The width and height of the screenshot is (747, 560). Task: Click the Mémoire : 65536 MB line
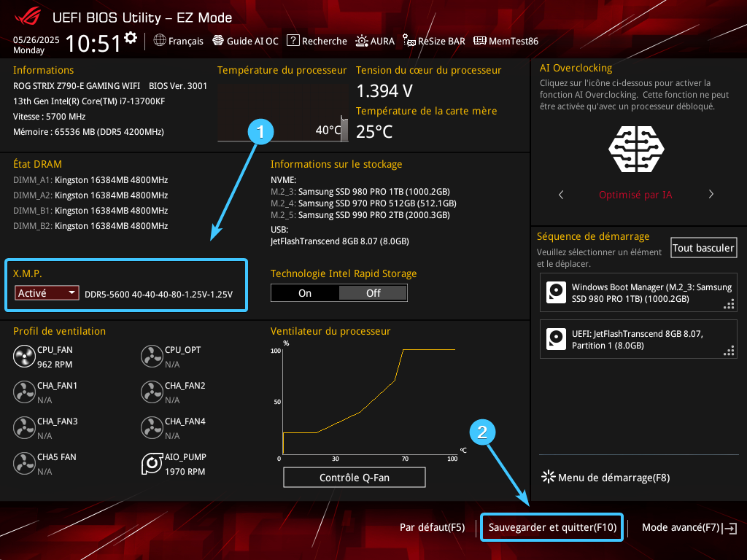(88, 131)
